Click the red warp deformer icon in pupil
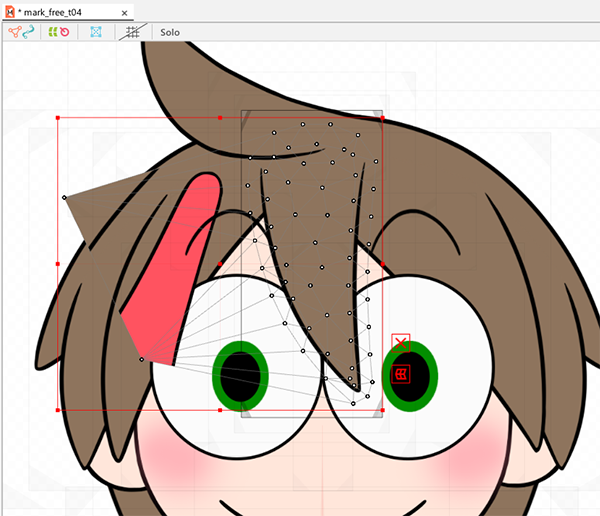Viewport: 600px width, 516px height. (401, 374)
